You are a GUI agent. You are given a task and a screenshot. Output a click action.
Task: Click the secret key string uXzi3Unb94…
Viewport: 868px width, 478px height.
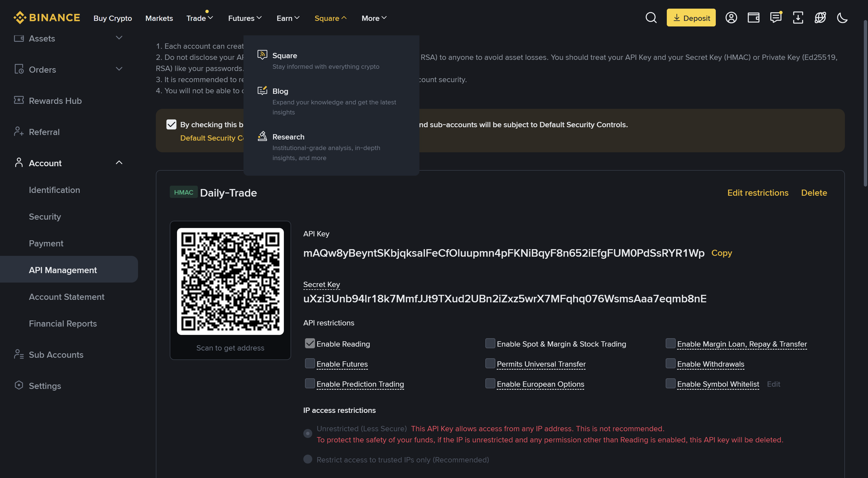click(x=505, y=298)
